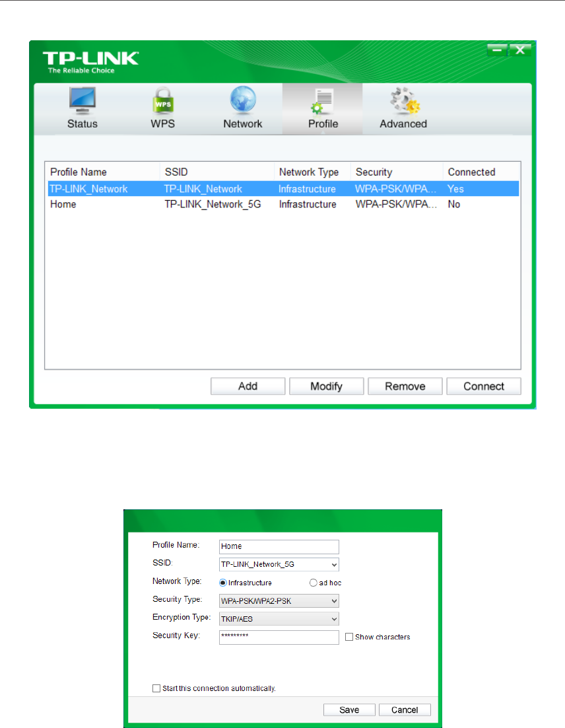Click the Connected 'Yes' cell

(455, 189)
